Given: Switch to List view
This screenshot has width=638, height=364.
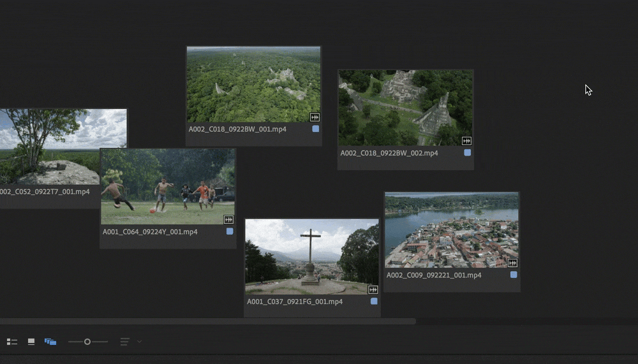Looking at the screenshot, I should coord(11,342).
